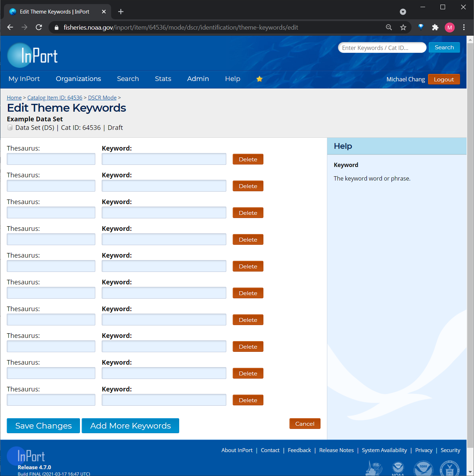474x476 pixels.
Task: Select the Edit Theme Keywords browser tab
Action: (x=57, y=12)
